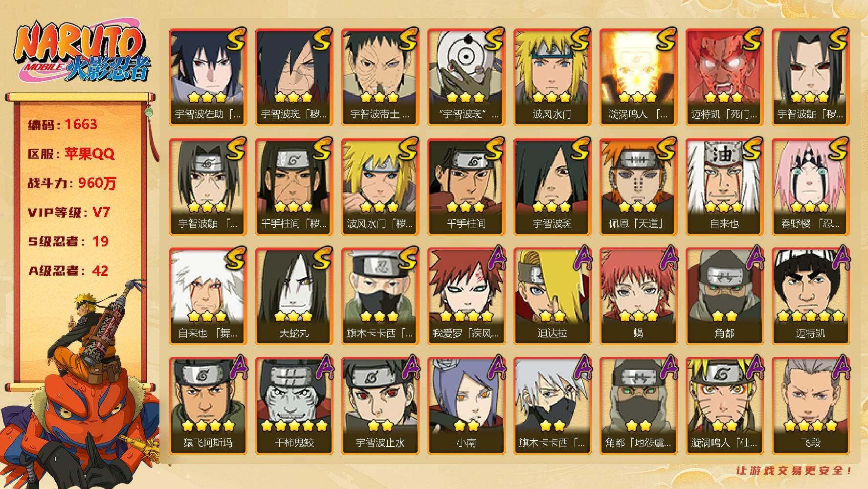Screen dimensions: 868x489
Task: Click the 春野樱 pink-haired ninja card
Action: [810, 186]
